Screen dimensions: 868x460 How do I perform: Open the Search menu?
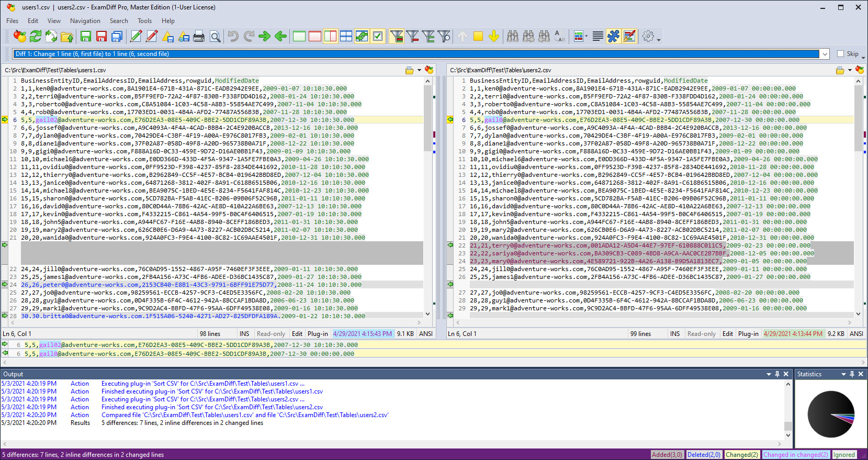tap(119, 21)
